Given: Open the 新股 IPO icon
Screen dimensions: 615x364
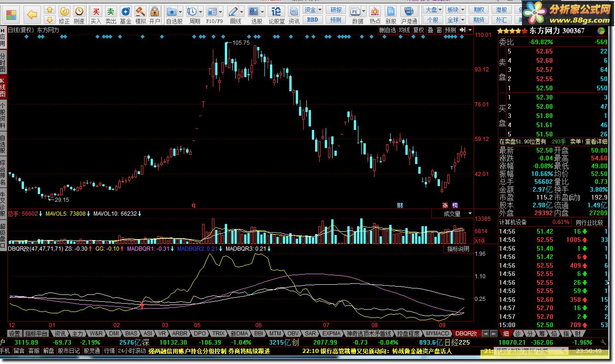Looking at the screenshot, I should (391, 15).
